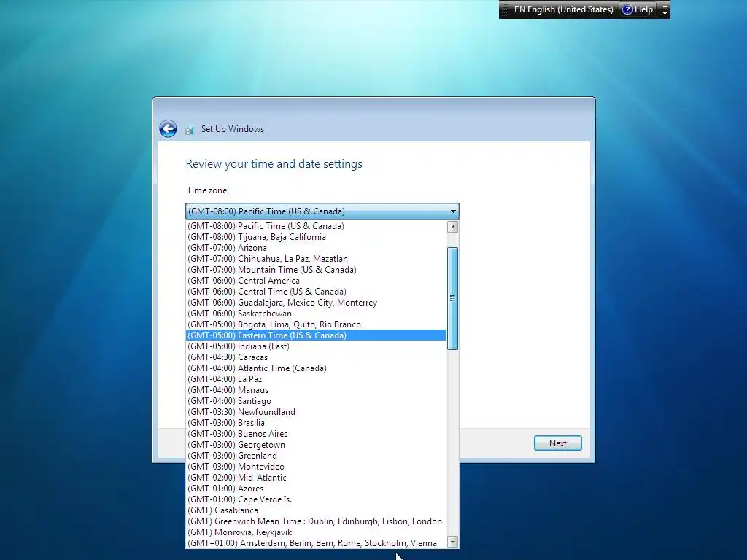Image resolution: width=747 pixels, height=560 pixels.
Task: Select (GMT-07:00) Mountain Time (US & Canada)
Action: [x=316, y=270]
